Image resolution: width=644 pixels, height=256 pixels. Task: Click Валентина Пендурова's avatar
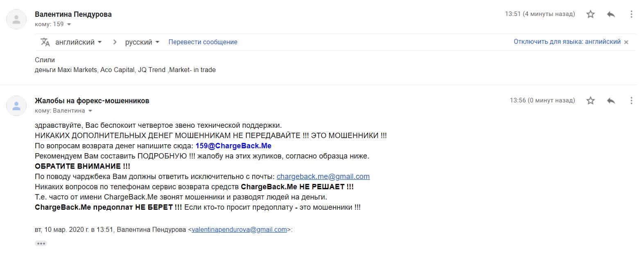(x=16, y=19)
